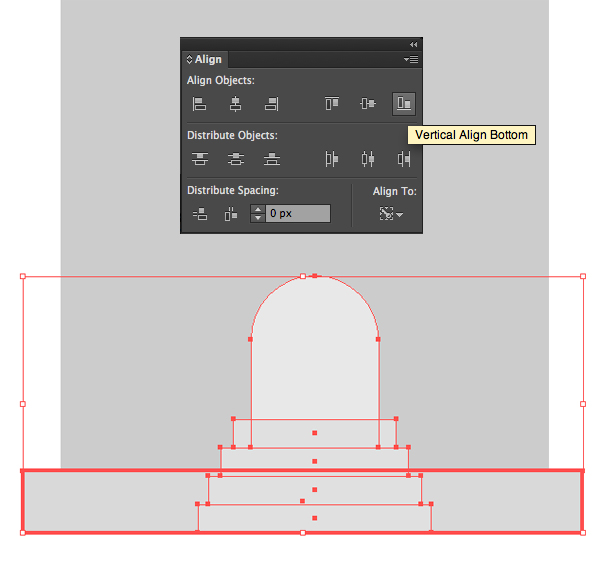
Task: Click Vertical Distribute Bottom icon
Action: [272, 159]
